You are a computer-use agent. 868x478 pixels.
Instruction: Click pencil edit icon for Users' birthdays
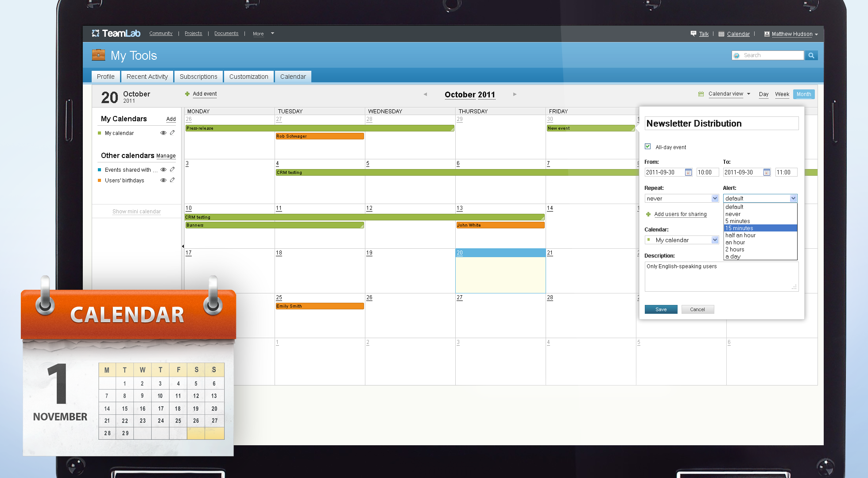(172, 180)
